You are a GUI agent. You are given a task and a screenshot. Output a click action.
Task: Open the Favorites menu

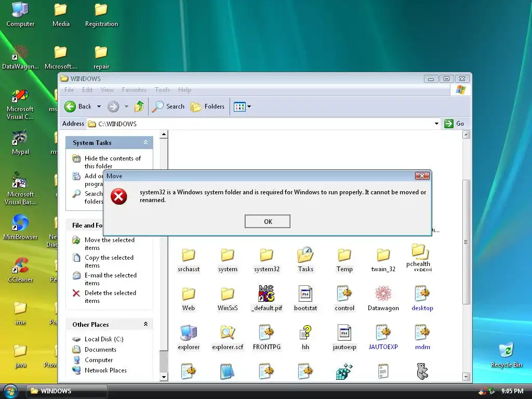134,90
